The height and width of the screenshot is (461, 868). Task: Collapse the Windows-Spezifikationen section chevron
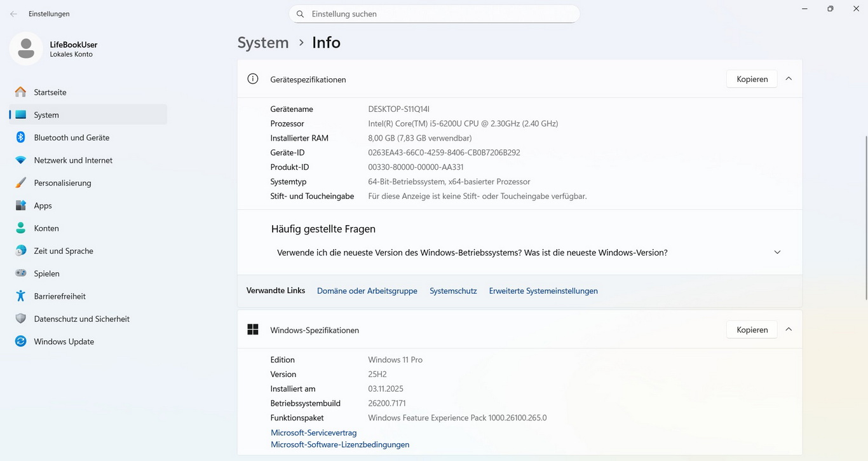789,329
